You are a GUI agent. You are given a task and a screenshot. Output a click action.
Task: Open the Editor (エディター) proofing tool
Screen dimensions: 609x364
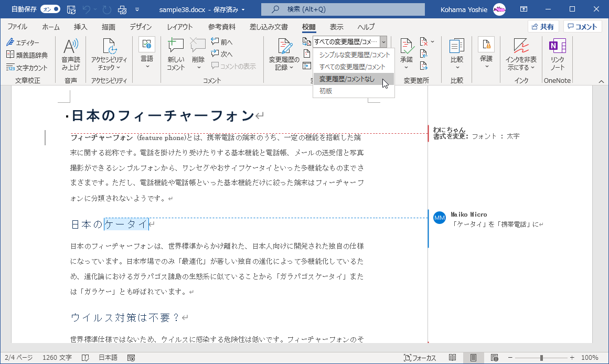coord(23,42)
